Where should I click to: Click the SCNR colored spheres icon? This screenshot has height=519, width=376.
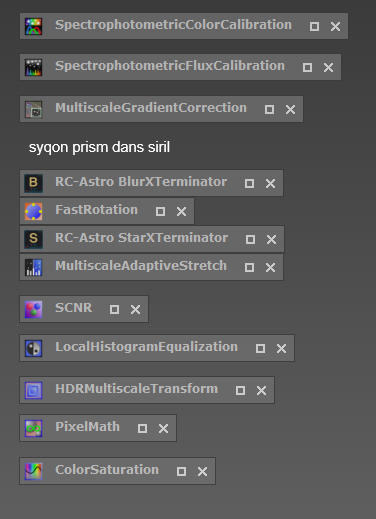33,309
